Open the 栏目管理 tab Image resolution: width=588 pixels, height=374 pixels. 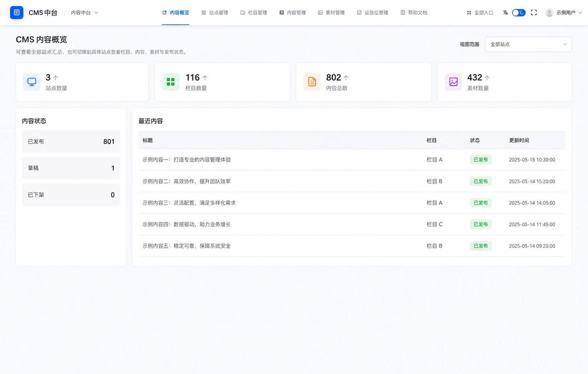[253, 13]
